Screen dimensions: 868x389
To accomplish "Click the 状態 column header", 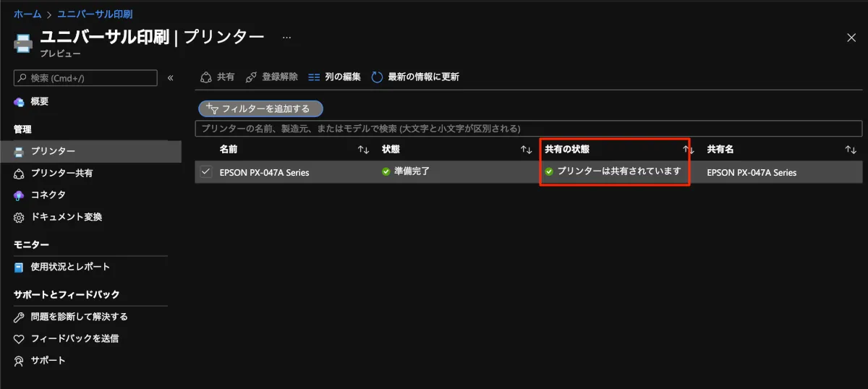I will coord(391,150).
